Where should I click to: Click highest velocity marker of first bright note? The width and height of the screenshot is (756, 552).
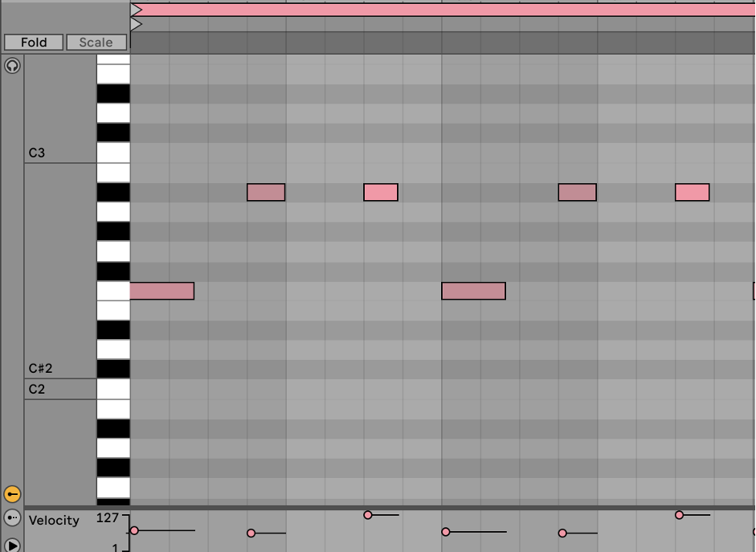(x=368, y=515)
